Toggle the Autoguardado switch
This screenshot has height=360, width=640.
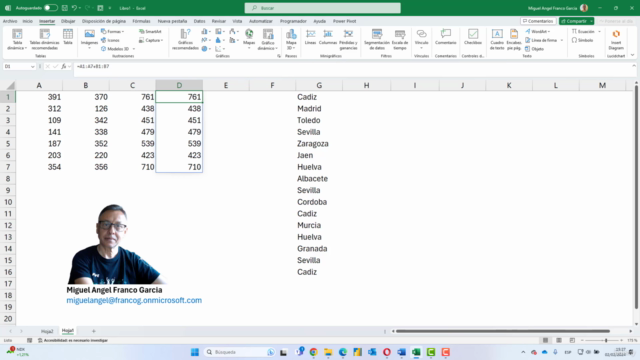pyautogui.click(x=51, y=8)
